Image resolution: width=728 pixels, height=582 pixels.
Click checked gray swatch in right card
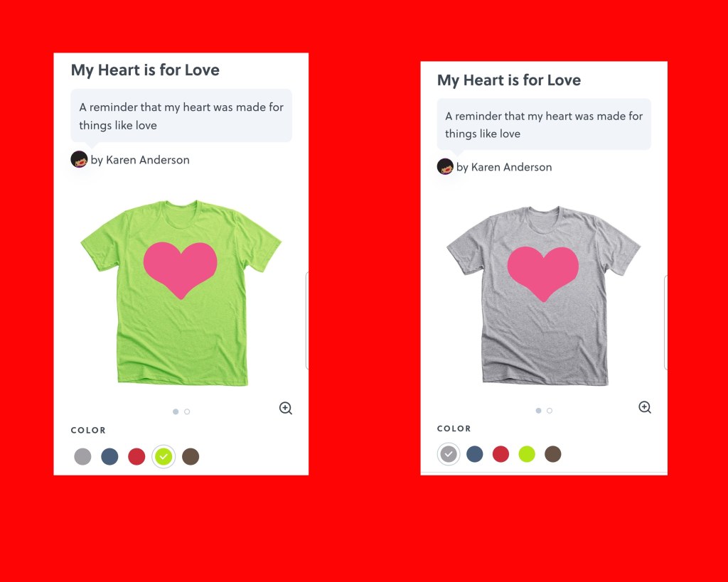tap(449, 454)
